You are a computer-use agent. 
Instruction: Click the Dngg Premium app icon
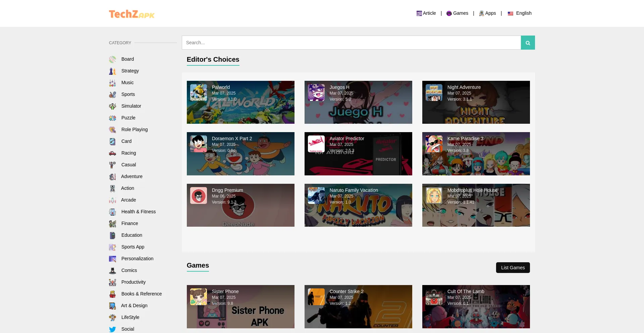coord(199,196)
